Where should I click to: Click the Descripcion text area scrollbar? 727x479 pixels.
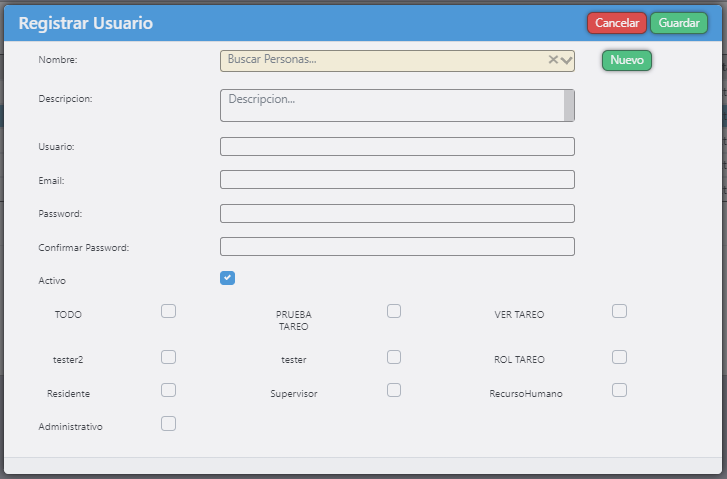pos(569,105)
